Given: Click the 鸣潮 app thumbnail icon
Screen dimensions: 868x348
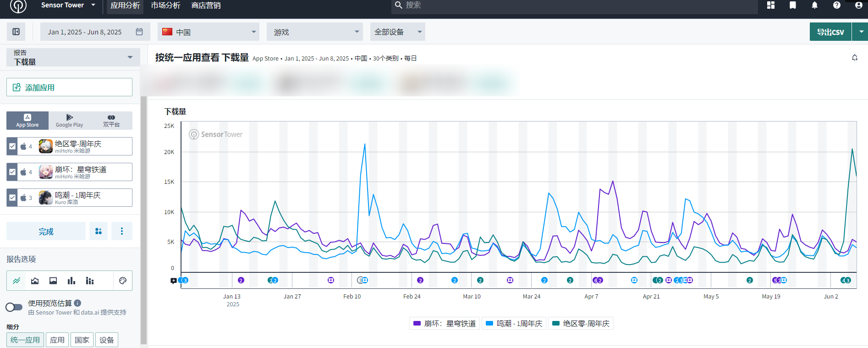Looking at the screenshot, I should tap(46, 198).
